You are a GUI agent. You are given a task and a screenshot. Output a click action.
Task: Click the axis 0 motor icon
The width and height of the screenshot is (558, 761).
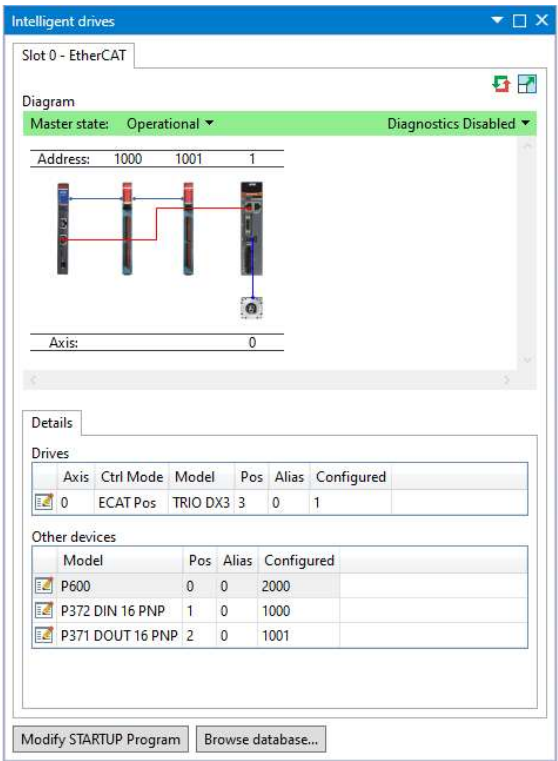pos(251,308)
